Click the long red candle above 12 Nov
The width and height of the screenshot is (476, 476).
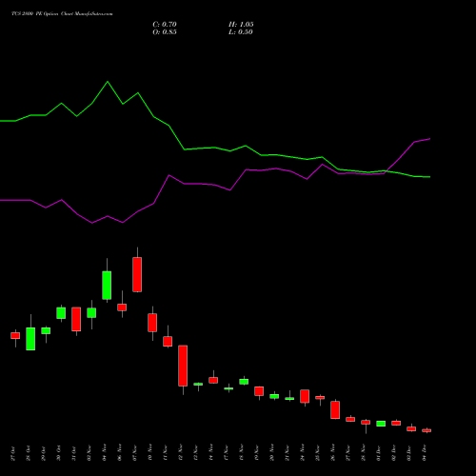coord(183,366)
